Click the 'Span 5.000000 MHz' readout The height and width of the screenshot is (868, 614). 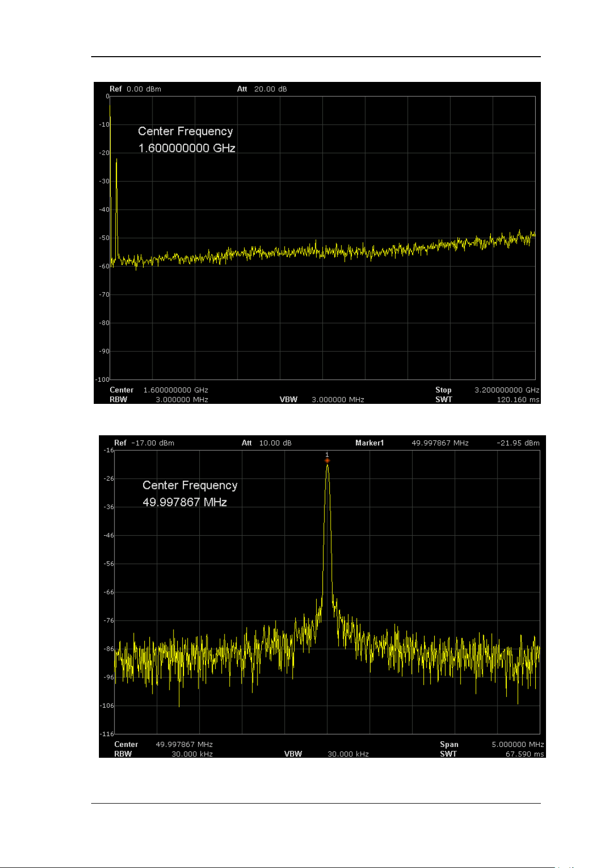click(492, 744)
